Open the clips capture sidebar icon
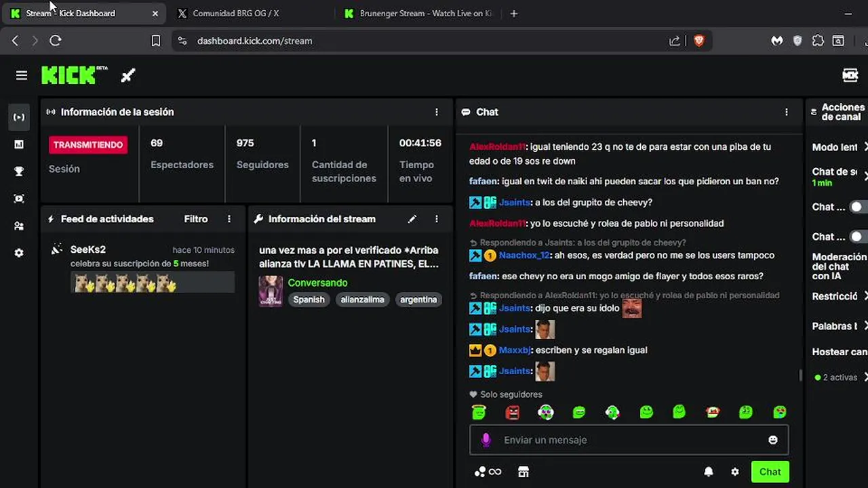The width and height of the screenshot is (868, 488). pyautogui.click(x=19, y=199)
